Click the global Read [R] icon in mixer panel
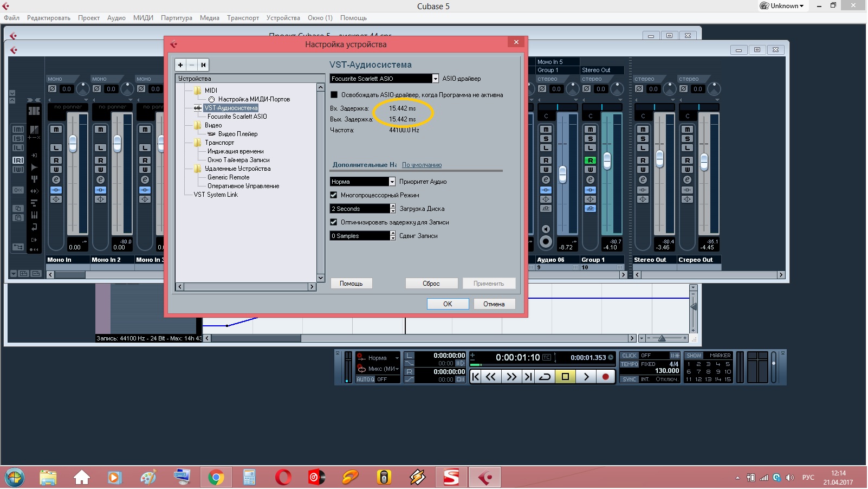The height and width of the screenshot is (489, 868). [18, 160]
